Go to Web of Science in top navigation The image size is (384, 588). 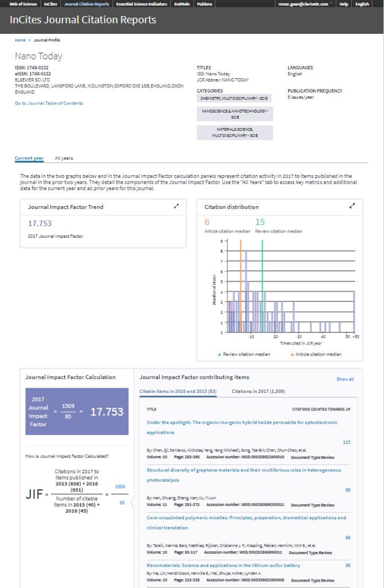(24, 4)
